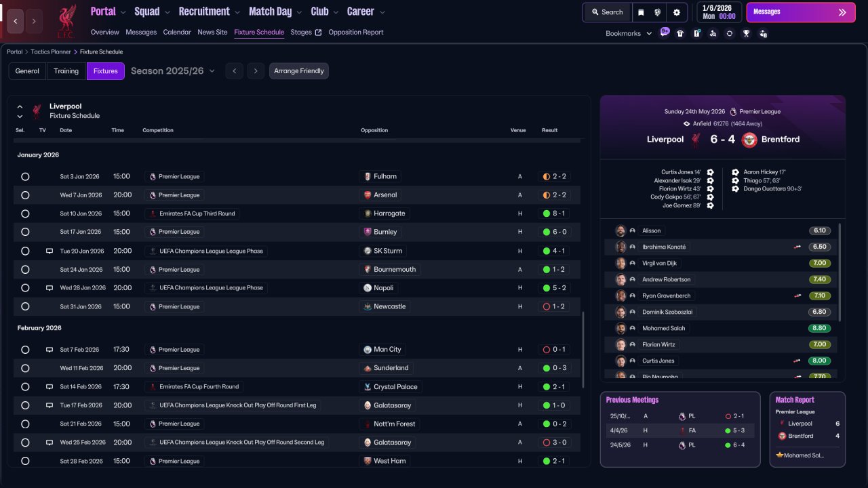Click the Alisson player portrait
This screenshot has width=868, height=488.
[x=620, y=230]
